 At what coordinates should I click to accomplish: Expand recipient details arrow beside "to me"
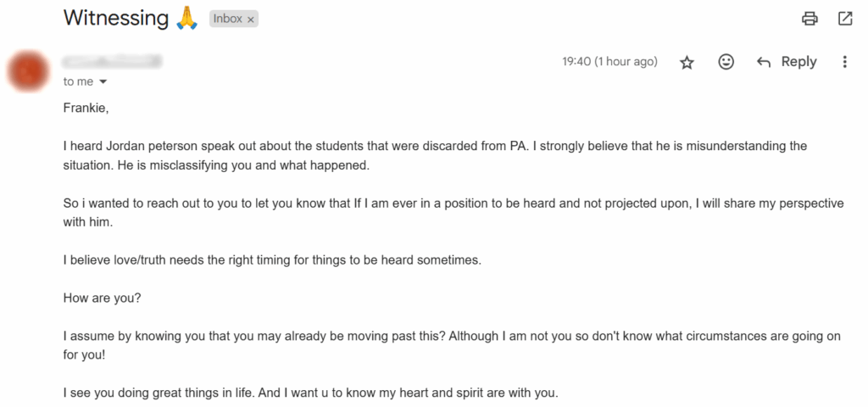click(x=103, y=82)
